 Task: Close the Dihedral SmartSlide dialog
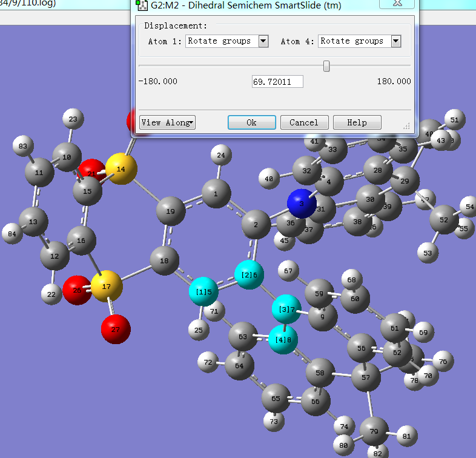click(x=397, y=4)
